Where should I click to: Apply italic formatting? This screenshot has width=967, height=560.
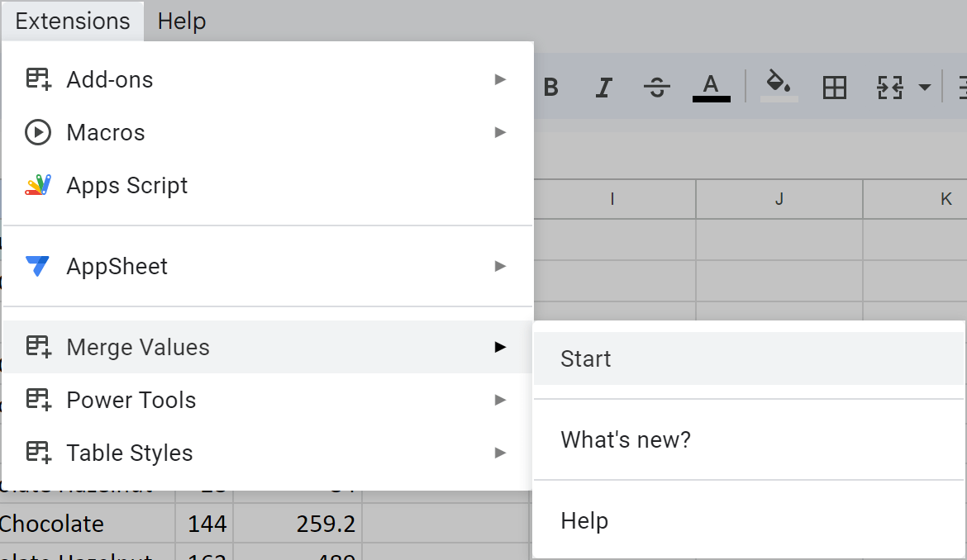603,86
